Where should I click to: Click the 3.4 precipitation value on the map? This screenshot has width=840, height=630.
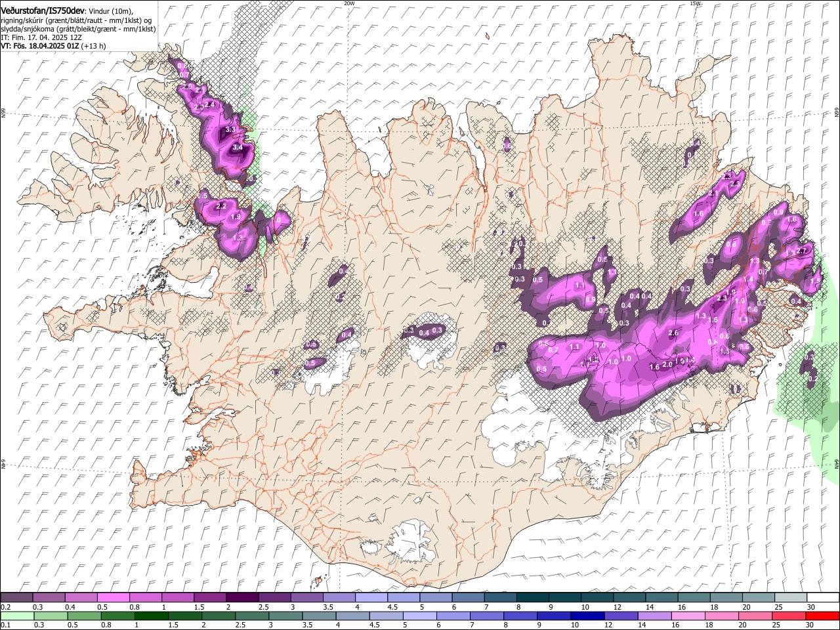pos(238,148)
